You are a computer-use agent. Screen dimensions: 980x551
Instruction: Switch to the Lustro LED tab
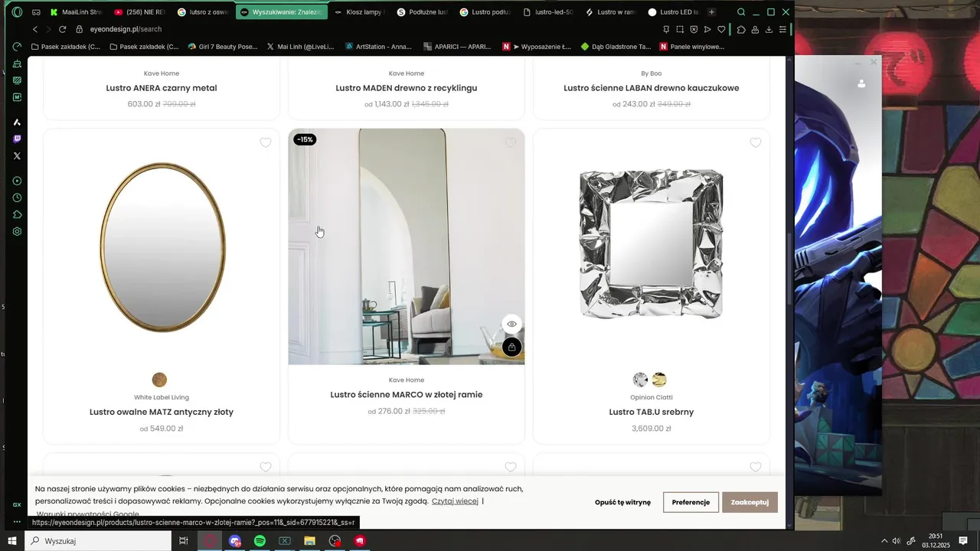tap(673, 12)
